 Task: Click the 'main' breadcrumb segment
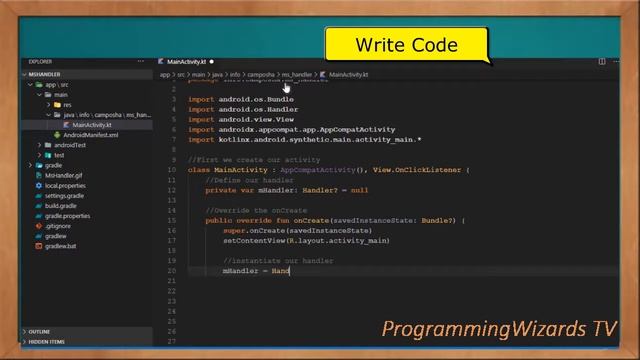pyautogui.click(x=198, y=75)
